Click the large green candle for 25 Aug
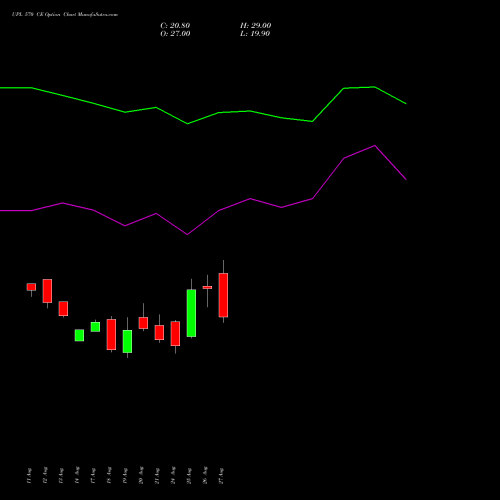This screenshot has width=500, height=500. point(191,313)
